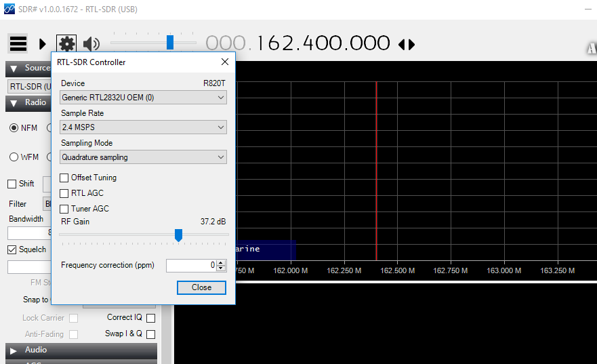Enable the Shift checkbox

(12, 184)
